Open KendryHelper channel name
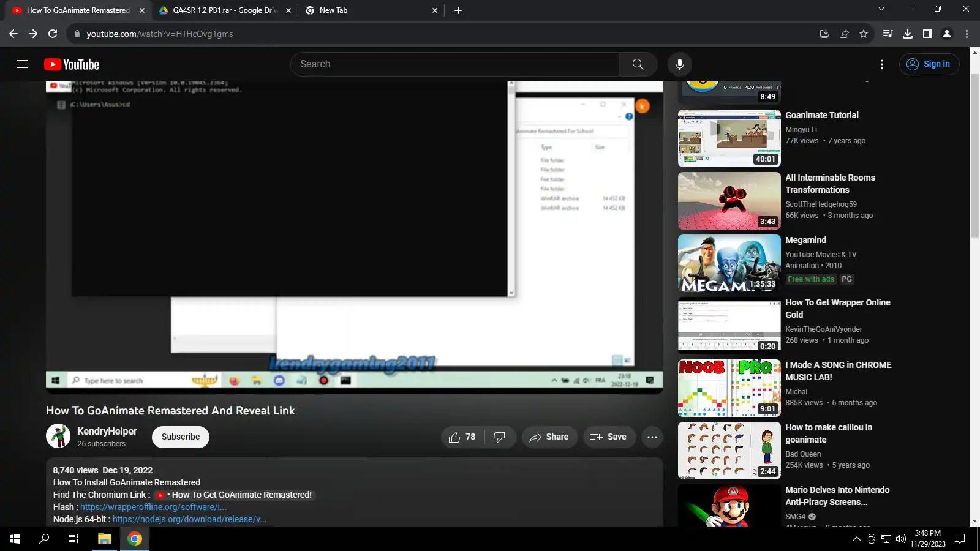 pyautogui.click(x=107, y=431)
